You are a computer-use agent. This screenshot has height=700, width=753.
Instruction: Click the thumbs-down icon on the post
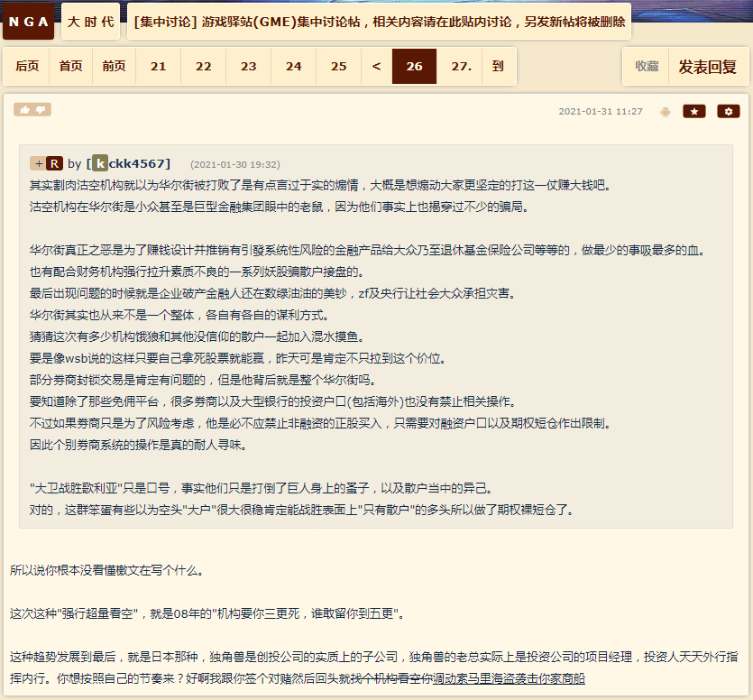click(x=41, y=110)
